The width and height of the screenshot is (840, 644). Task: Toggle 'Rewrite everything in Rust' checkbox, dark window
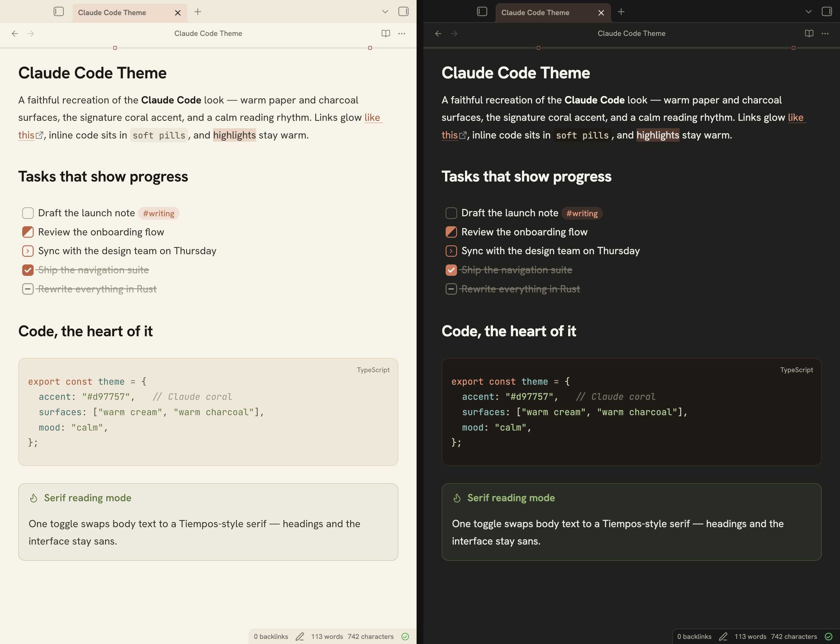451,289
